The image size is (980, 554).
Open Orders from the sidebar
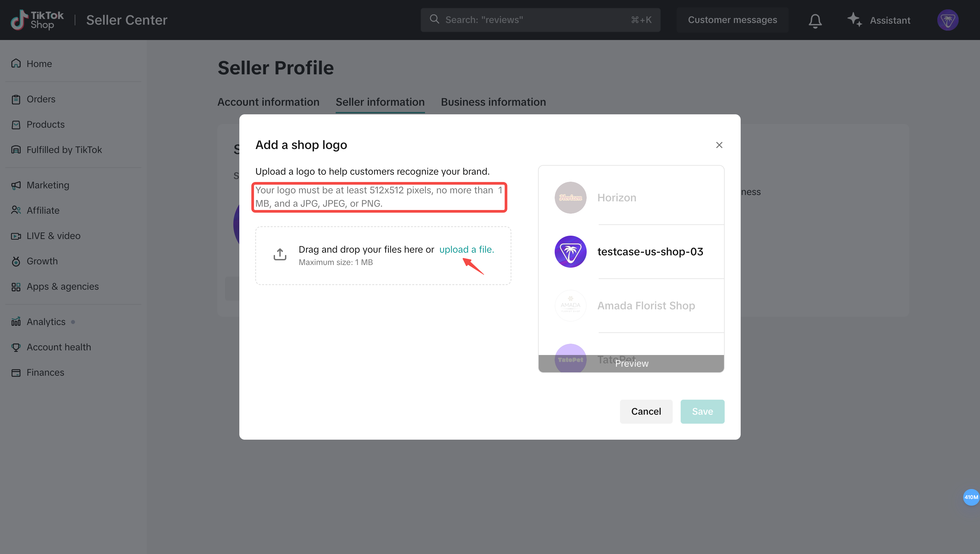pos(41,99)
